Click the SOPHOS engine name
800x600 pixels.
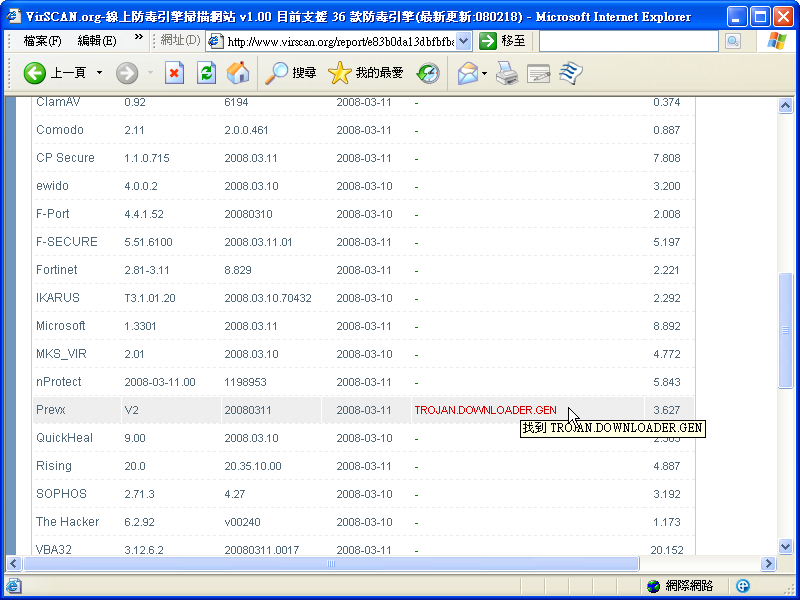click(x=61, y=494)
